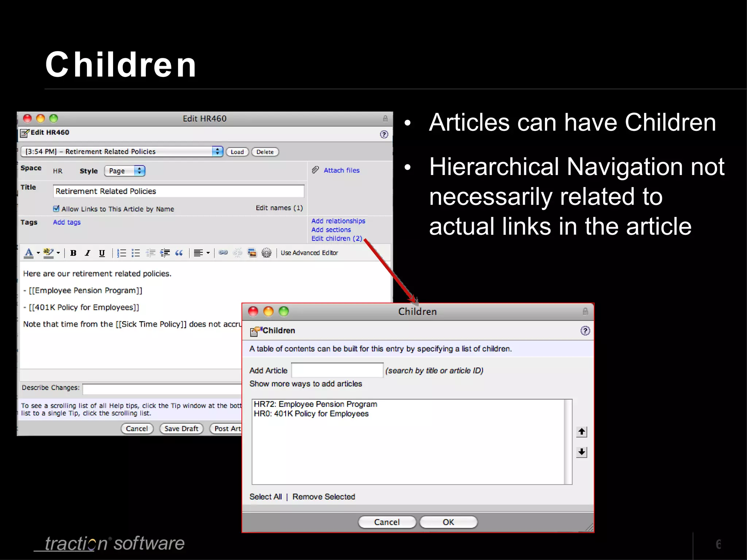
Task: Open help in Edit HR460 window
Action: tap(384, 134)
